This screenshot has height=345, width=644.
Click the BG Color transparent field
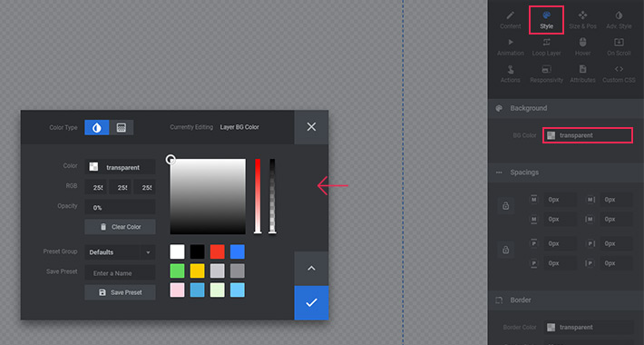[588, 135]
